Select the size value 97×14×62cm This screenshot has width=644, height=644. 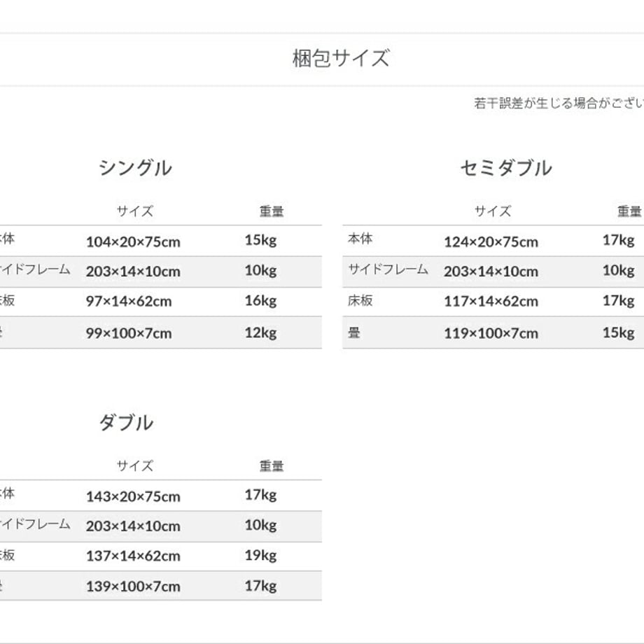pos(129,302)
